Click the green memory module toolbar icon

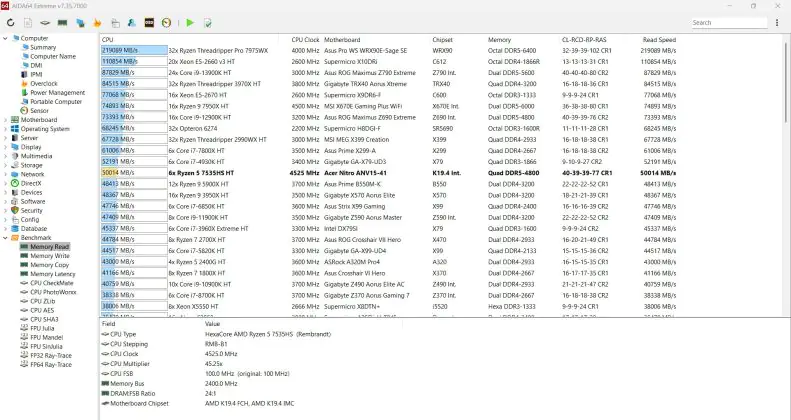(x=63, y=23)
